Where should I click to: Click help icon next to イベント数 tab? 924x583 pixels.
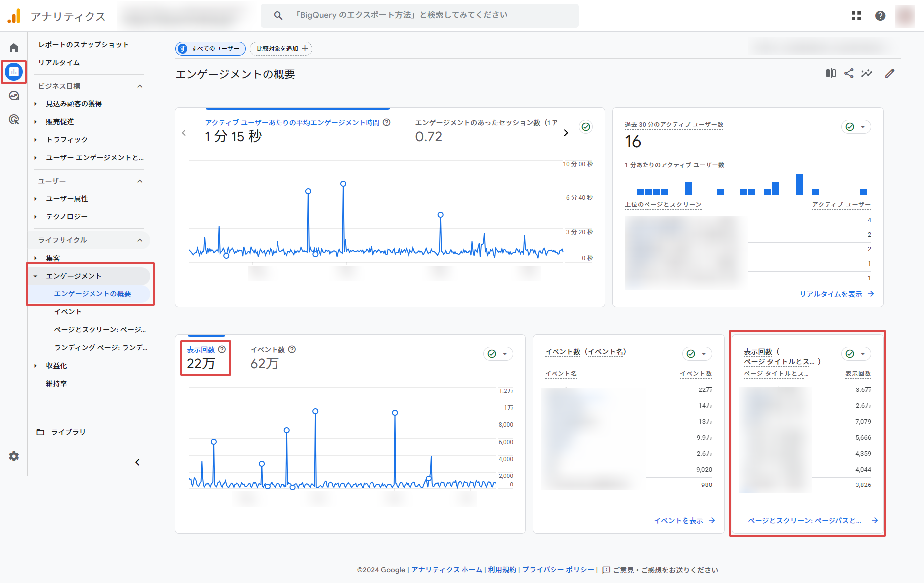click(292, 349)
